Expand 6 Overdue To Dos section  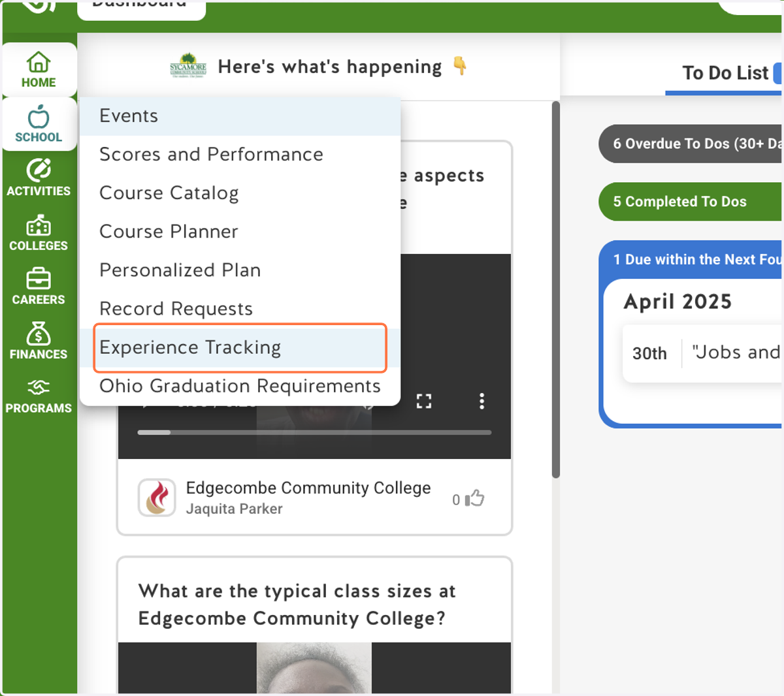coord(691,144)
